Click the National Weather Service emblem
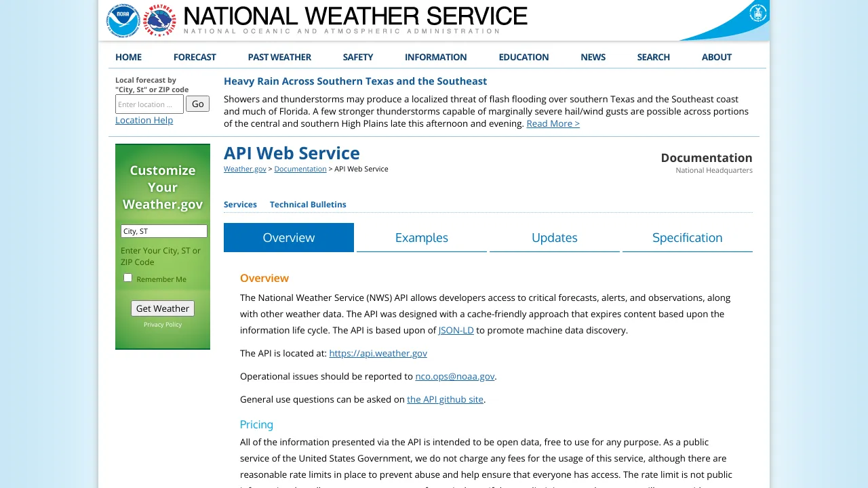This screenshot has height=488, width=868. pos(160,21)
